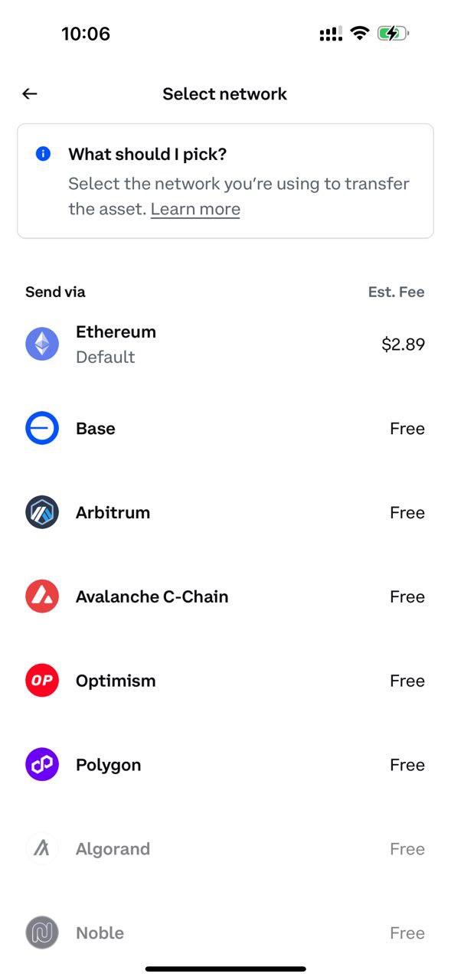The width and height of the screenshot is (451, 980).
Task: Select the Ethereum diamond logo icon
Action: pyautogui.click(x=42, y=344)
